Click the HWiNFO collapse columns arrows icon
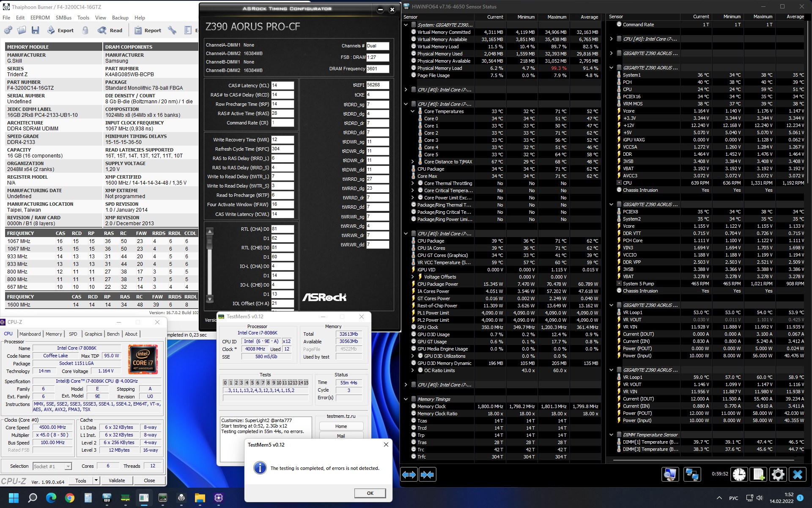The height and width of the screenshot is (508, 812). [427, 474]
